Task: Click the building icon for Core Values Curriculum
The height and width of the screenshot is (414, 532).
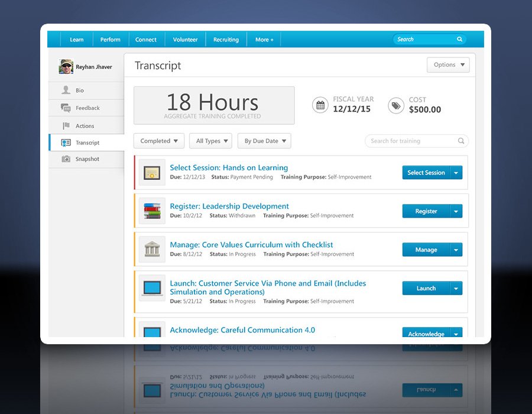Action: point(152,250)
